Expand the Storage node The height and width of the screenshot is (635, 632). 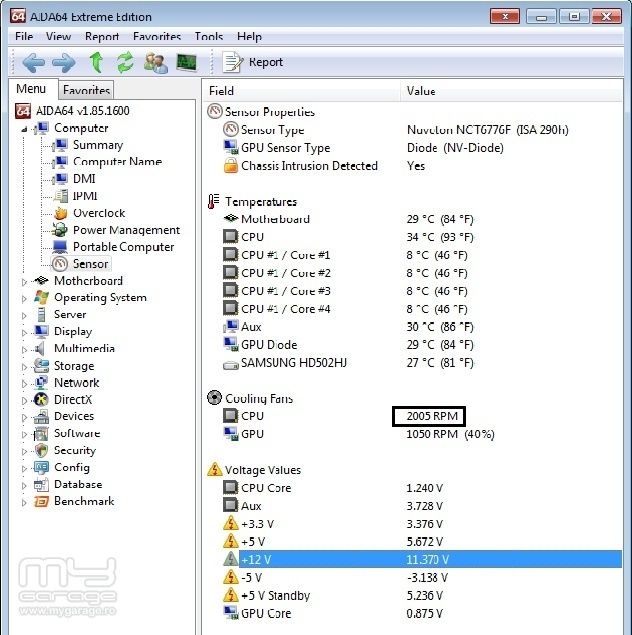point(24,367)
